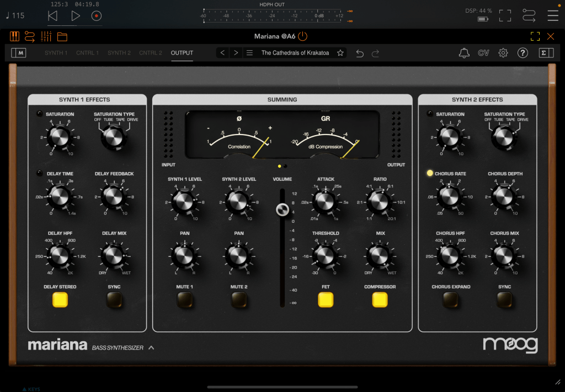
Task: Click the record button in transport
Action: [97, 15]
